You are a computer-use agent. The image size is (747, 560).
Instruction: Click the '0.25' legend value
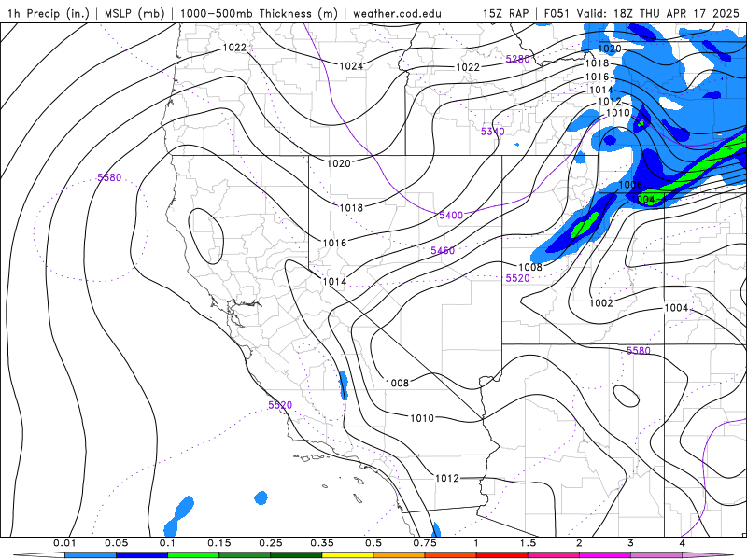tap(271, 543)
